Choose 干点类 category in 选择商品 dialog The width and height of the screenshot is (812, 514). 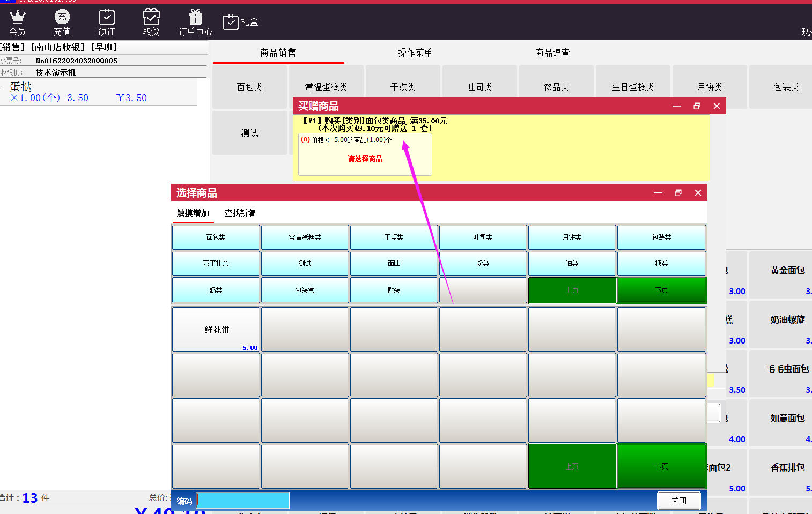[x=394, y=237]
